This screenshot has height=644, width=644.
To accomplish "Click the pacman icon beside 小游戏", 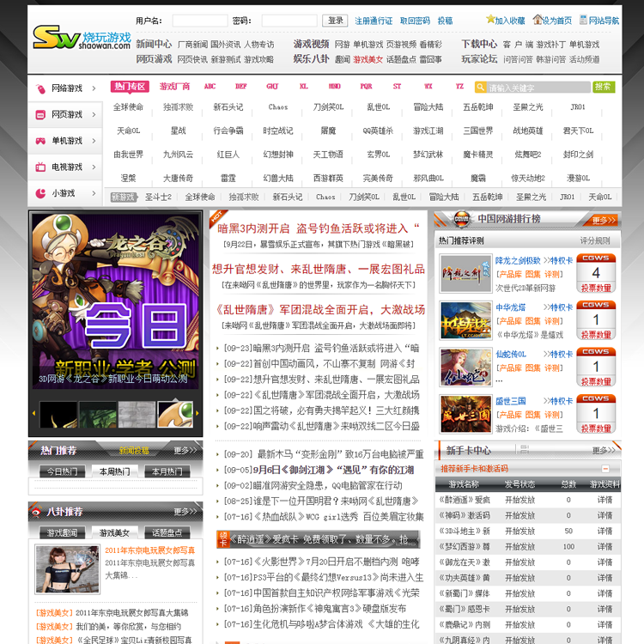I will coord(40,193).
